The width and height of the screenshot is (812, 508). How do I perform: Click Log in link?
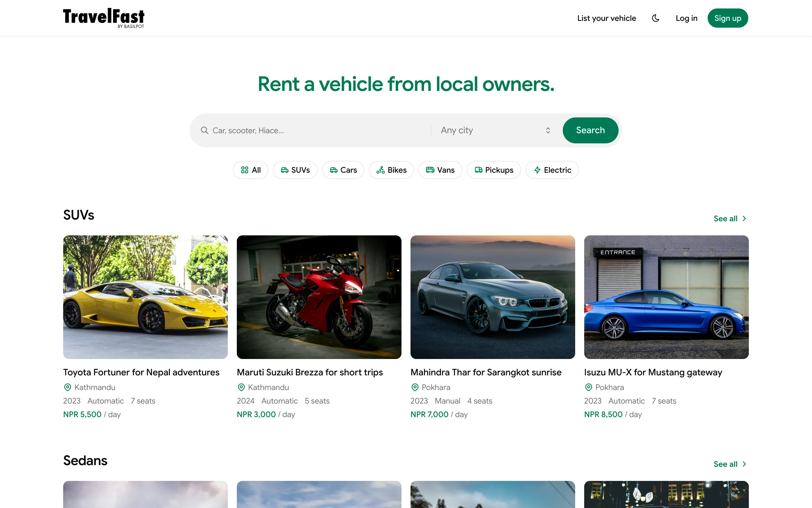click(686, 18)
